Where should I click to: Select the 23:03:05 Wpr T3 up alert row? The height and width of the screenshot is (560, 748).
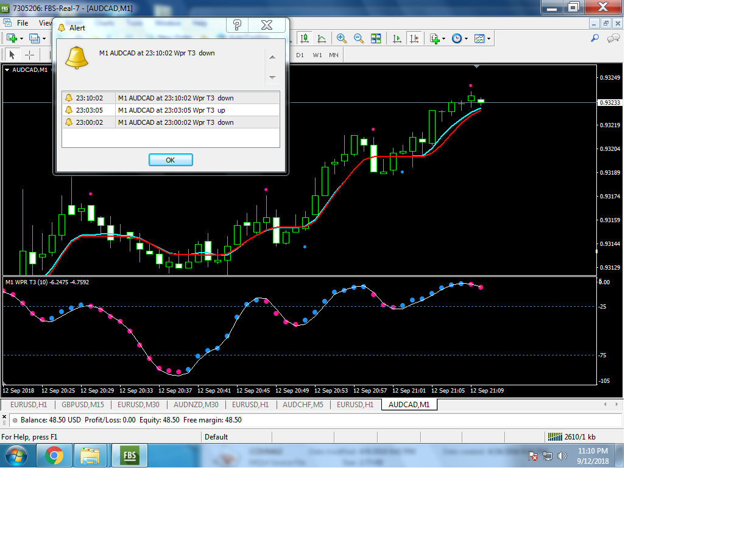171,110
